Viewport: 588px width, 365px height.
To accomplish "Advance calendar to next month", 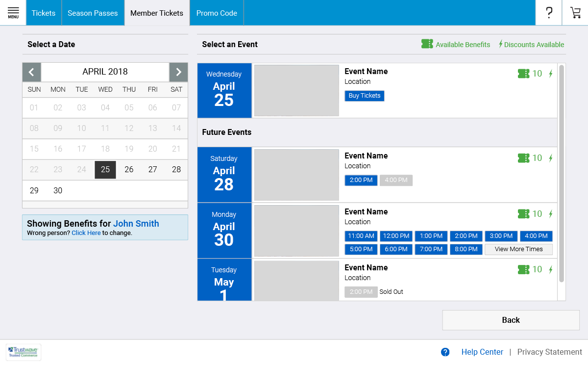I will 178,72.
